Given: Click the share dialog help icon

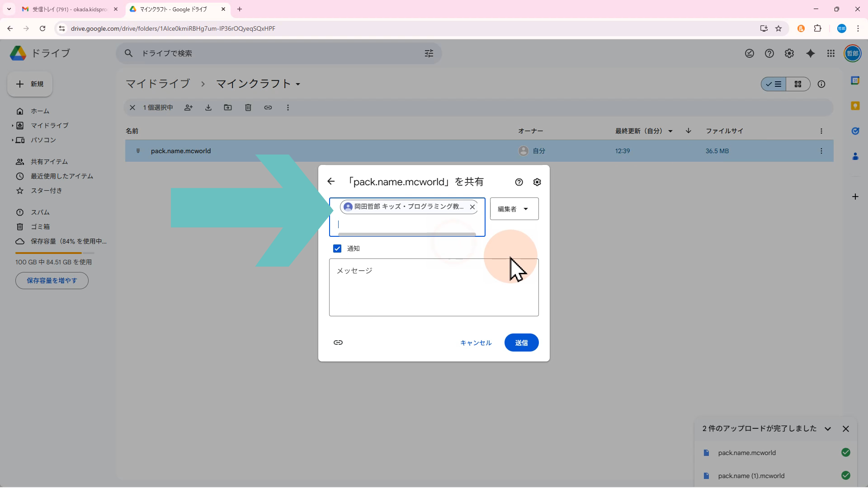Looking at the screenshot, I should click(x=519, y=182).
